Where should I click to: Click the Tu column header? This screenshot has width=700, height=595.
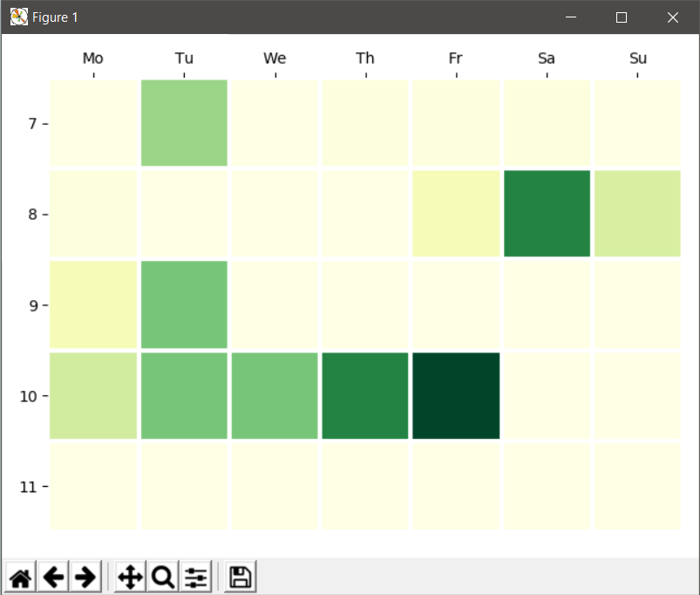point(184,58)
